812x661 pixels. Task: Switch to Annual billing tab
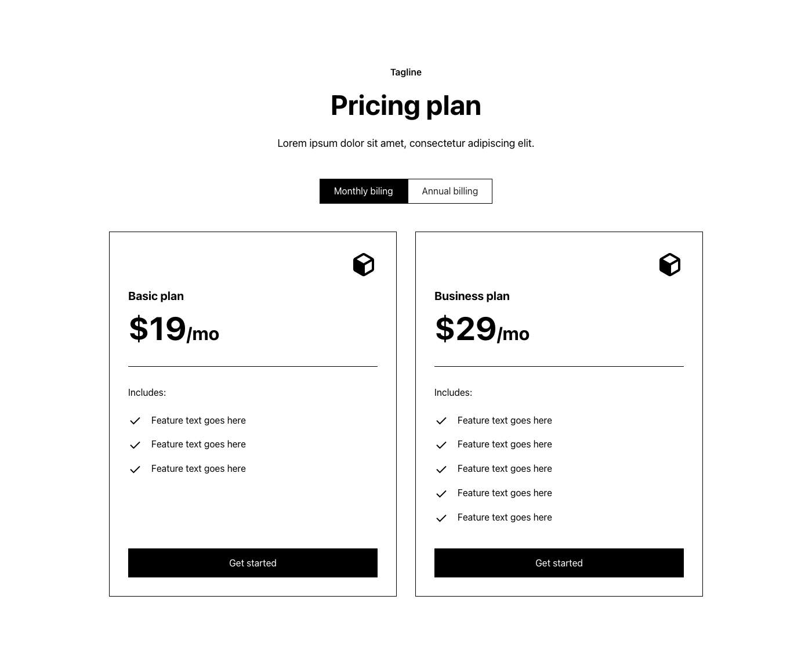coord(450,192)
